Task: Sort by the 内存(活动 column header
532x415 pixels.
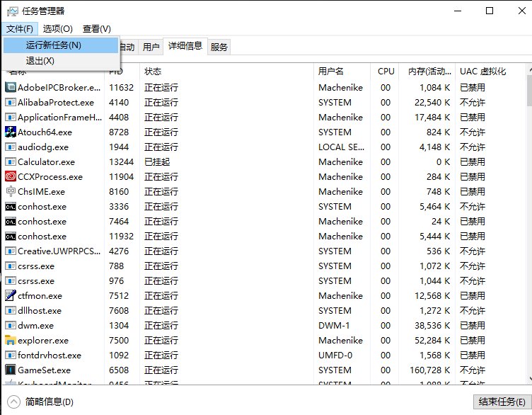Action: click(x=427, y=72)
